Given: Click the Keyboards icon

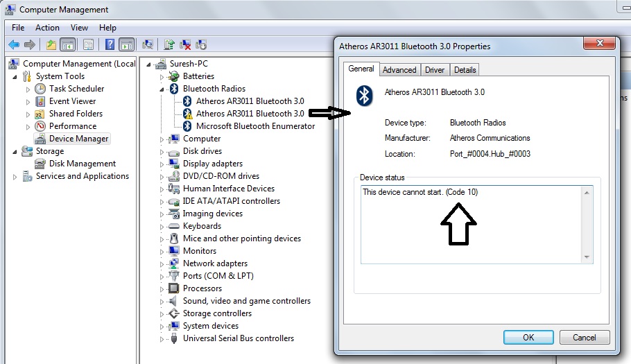Looking at the screenshot, I should tap(174, 225).
